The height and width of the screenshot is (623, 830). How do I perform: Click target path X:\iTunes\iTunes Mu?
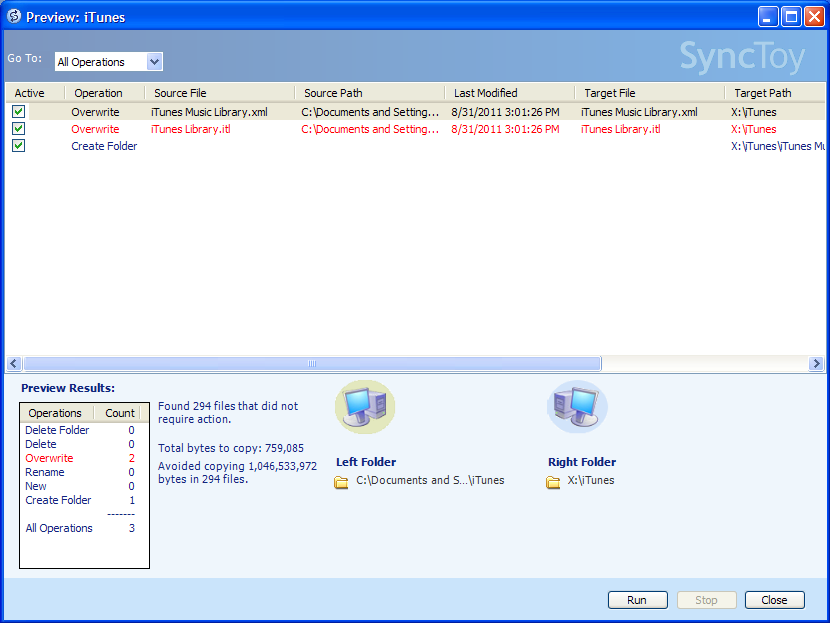(x=778, y=146)
